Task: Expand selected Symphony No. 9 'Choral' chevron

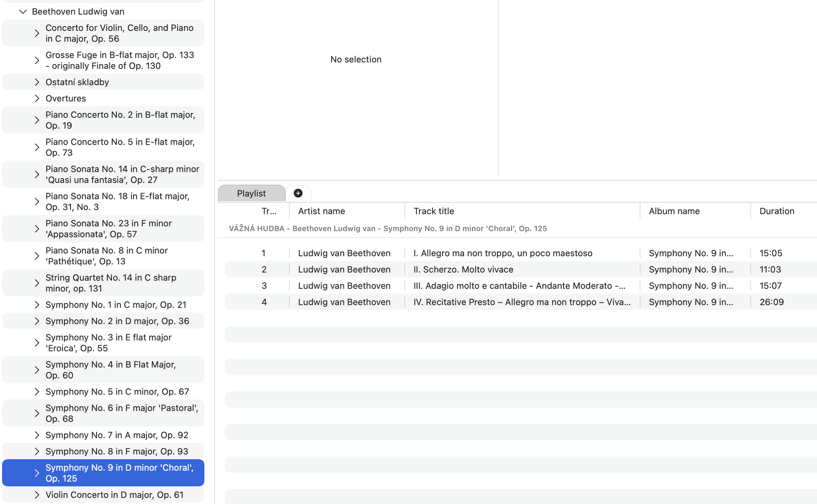Action: 37,473
